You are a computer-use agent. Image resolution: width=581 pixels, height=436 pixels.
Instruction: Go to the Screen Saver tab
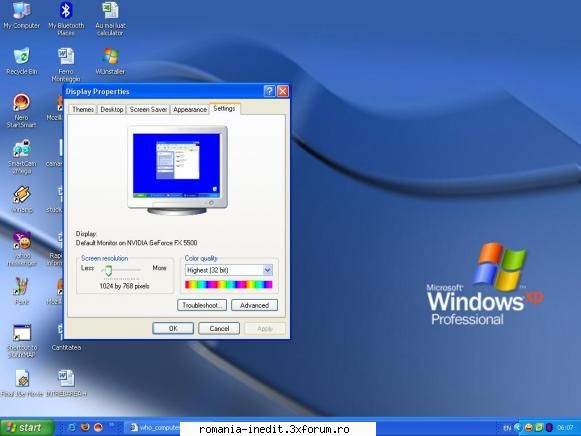click(x=148, y=109)
